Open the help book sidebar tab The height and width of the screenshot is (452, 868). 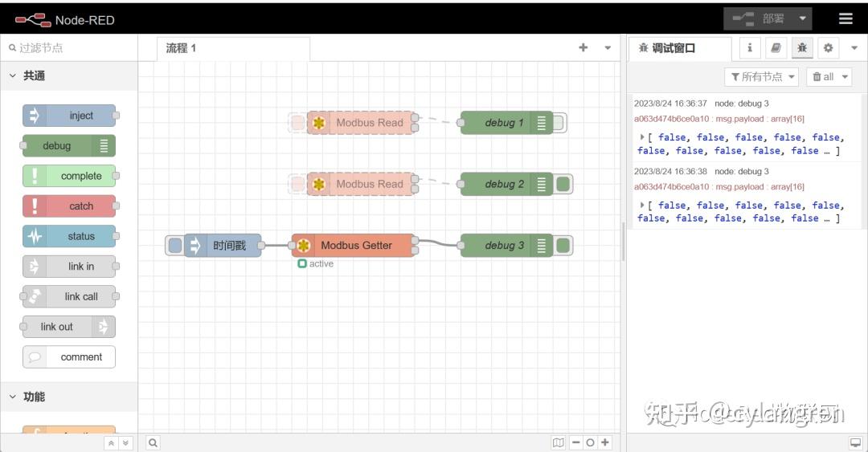(776, 48)
